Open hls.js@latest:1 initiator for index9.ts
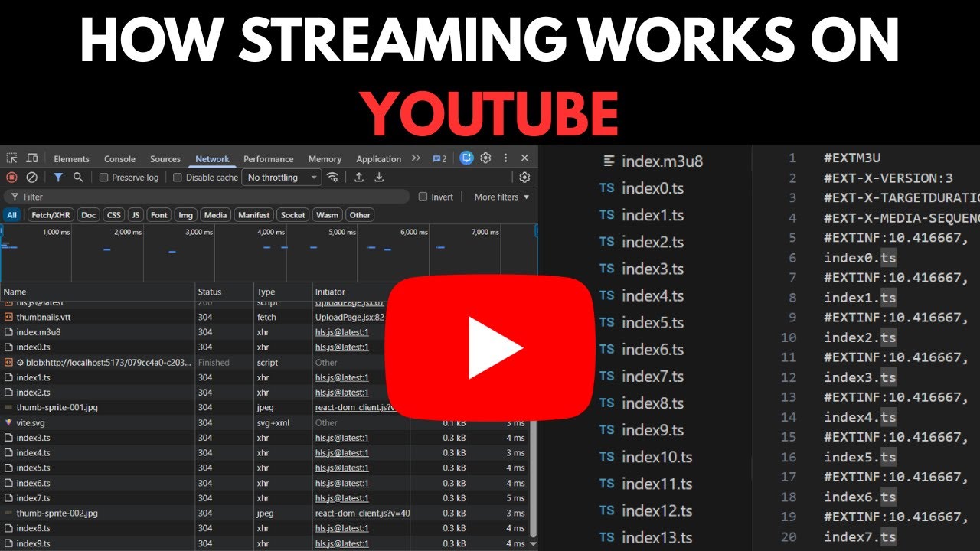980x551 pixels. pos(341,543)
